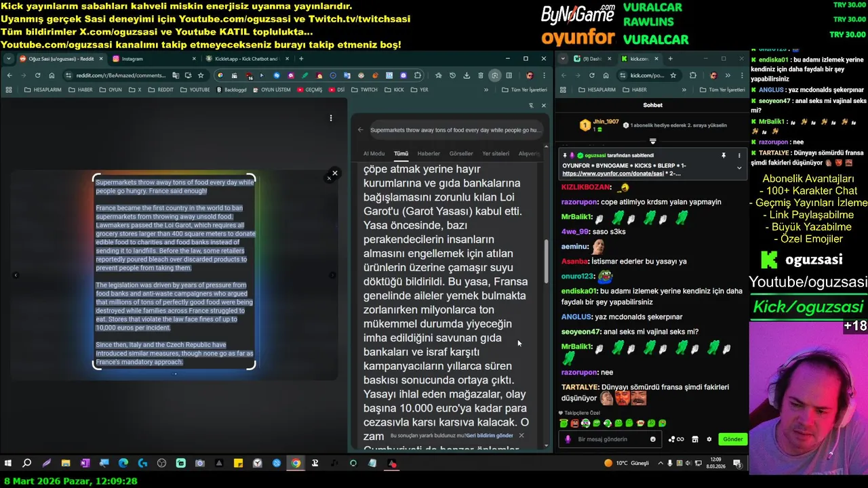The image size is (868, 488).
Task: Switch to the (9) Dashboard tab
Action: click(x=591, y=59)
